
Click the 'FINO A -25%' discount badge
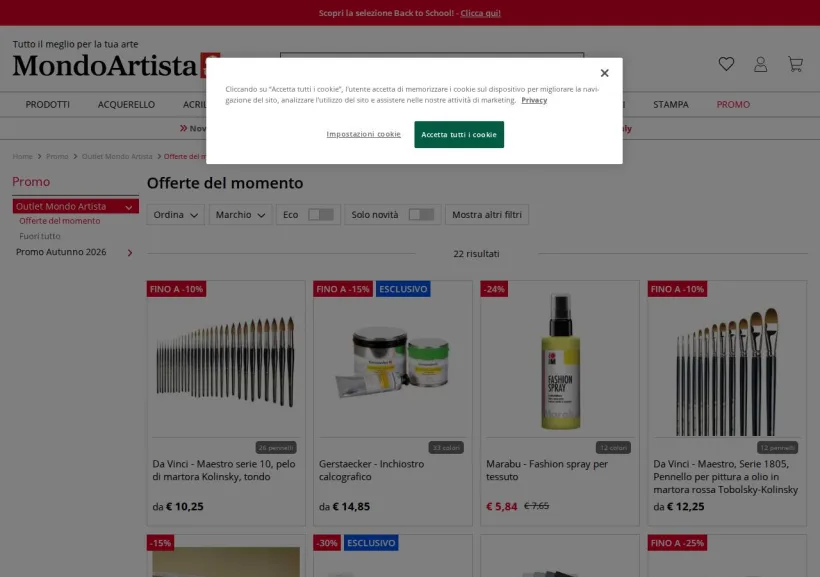click(677, 543)
